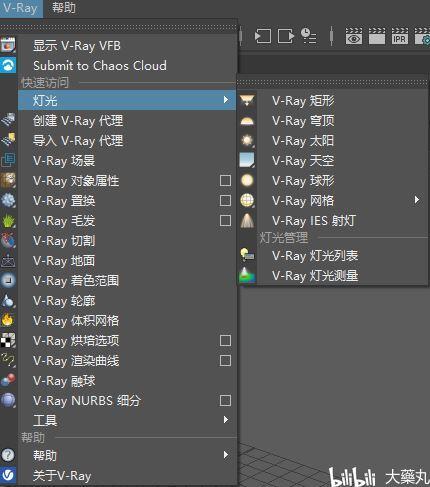Open the 帮助 menu in menu bar

point(64,7)
